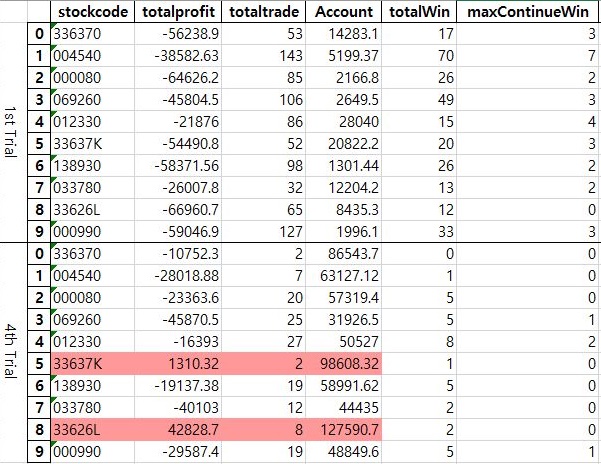Select the totalprofit column header

pyautogui.click(x=178, y=11)
